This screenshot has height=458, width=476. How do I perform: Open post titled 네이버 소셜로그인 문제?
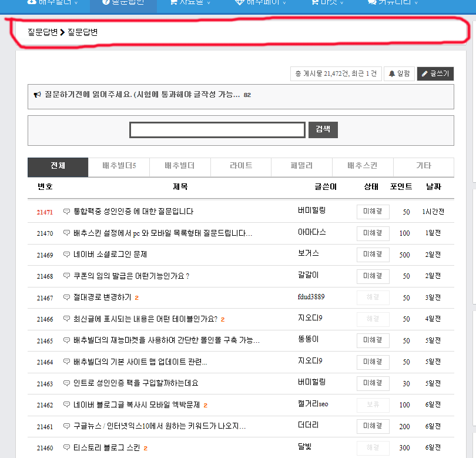click(x=110, y=255)
